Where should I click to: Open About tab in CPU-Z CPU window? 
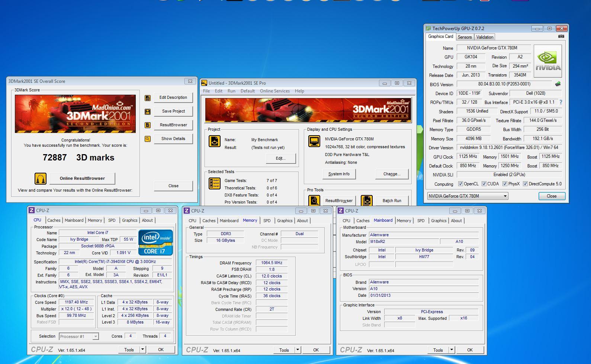[147, 220]
